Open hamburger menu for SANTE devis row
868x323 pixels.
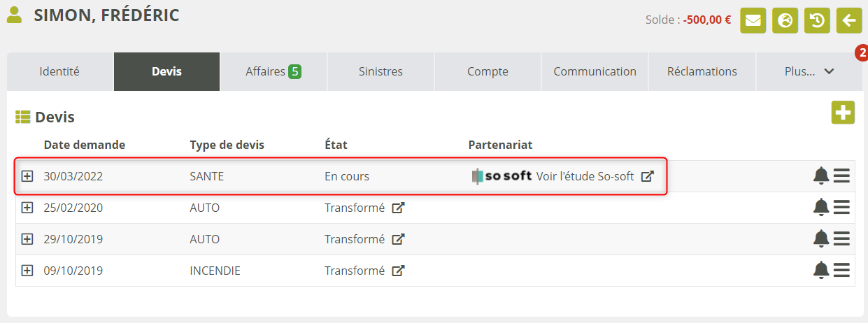pos(841,176)
